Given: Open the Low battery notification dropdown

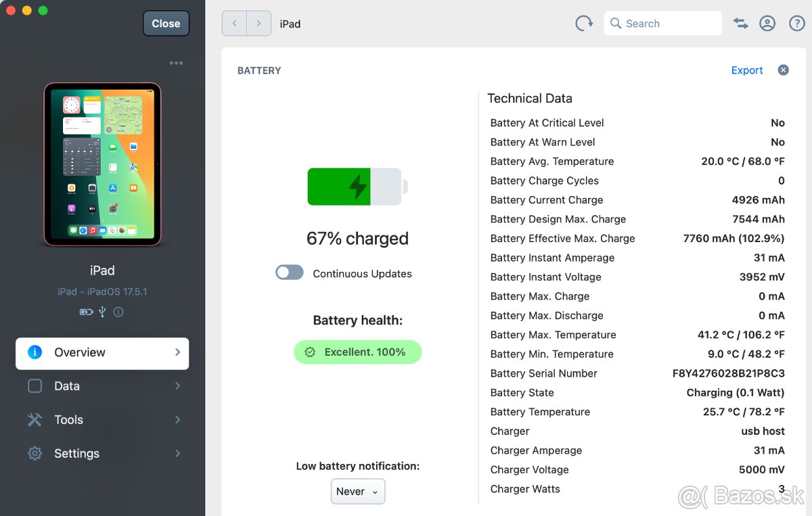Looking at the screenshot, I should coord(358,492).
